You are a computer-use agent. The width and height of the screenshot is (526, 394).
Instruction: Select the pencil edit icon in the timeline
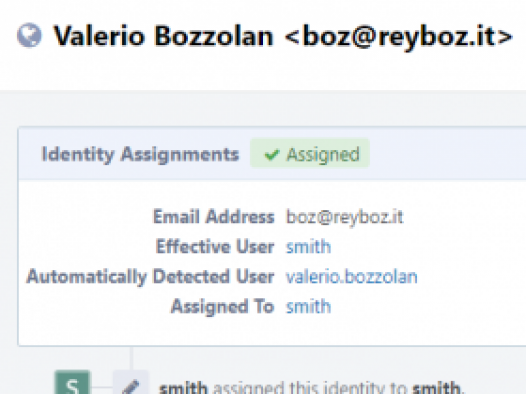click(x=130, y=386)
